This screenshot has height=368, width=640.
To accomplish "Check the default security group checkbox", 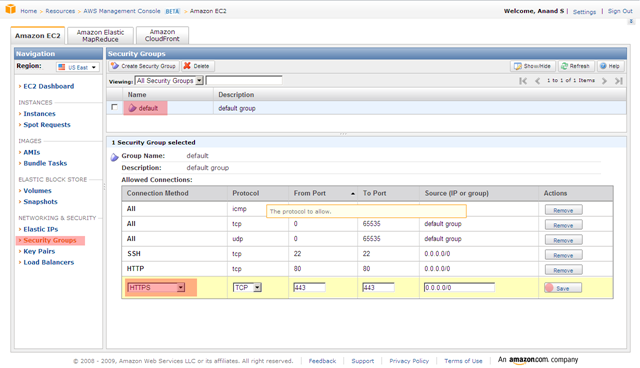I will pyautogui.click(x=114, y=107).
